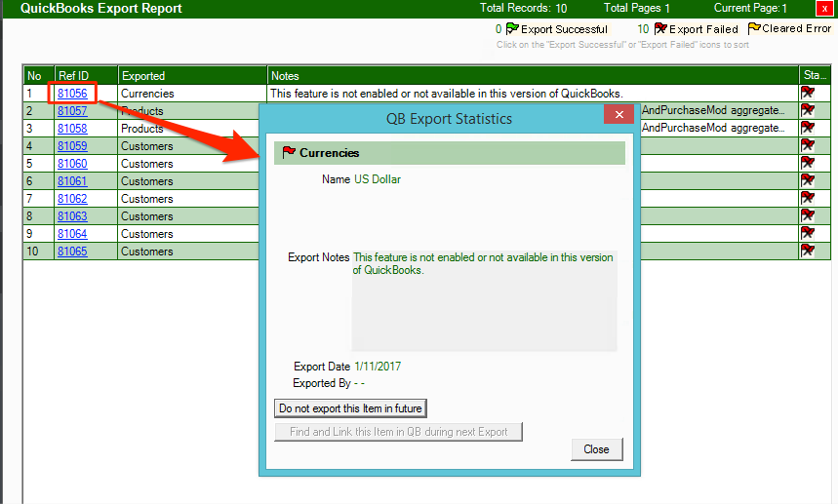Open Ref ID link 81065
This screenshot has height=504, width=838.
72,252
